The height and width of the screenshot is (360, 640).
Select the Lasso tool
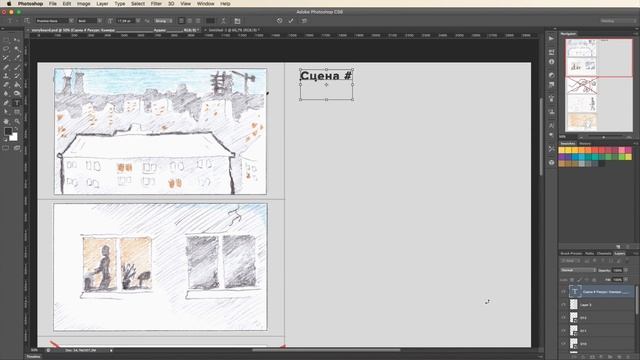[6, 49]
